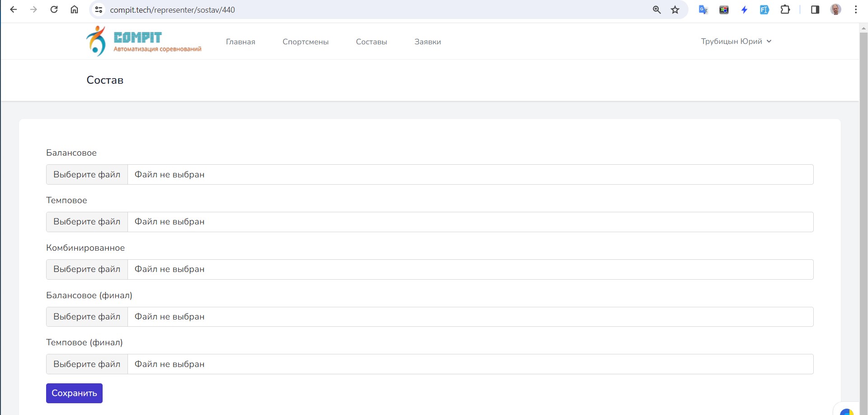This screenshot has width=868, height=415.
Task: Choose a file for Балансовое
Action: (87, 174)
